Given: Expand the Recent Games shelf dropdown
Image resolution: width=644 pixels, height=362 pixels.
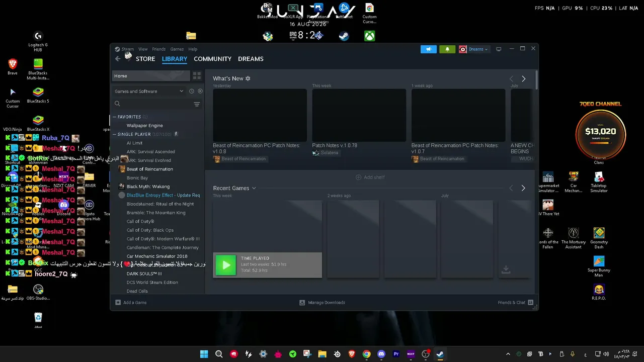Looking at the screenshot, I should 254,188.
